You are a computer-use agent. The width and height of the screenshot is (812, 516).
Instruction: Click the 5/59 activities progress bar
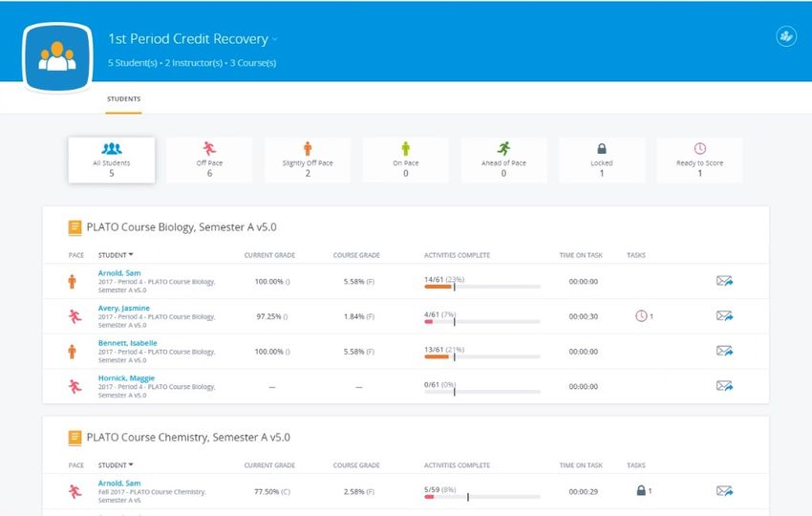coord(482,497)
